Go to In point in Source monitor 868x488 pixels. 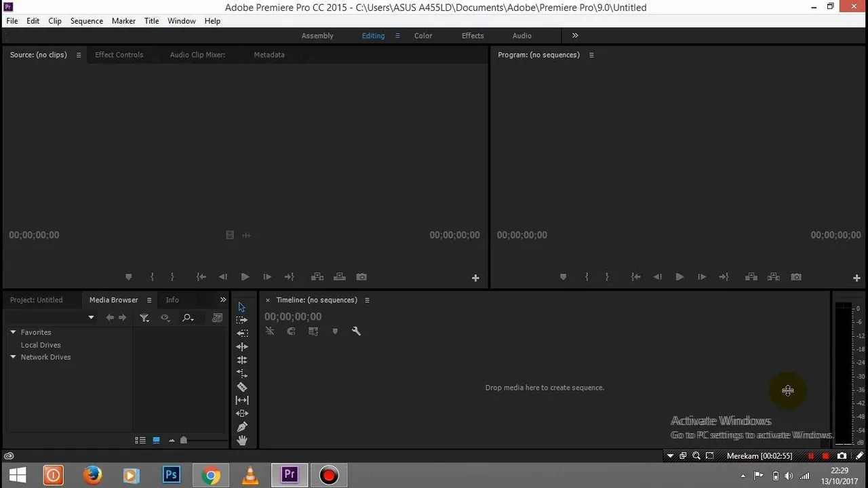[201, 277]
